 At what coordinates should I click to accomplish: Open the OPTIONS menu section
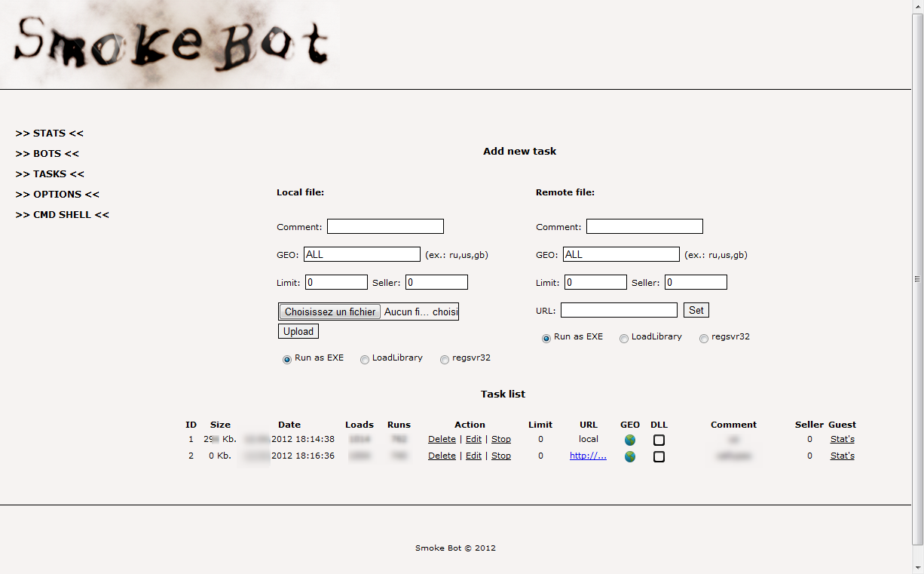(x=57, y=195)
